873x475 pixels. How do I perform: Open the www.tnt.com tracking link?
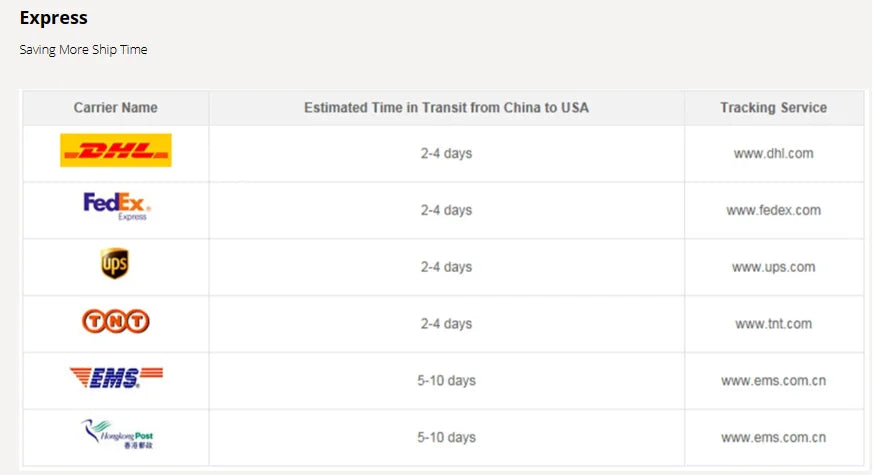[x=773, y=324]
